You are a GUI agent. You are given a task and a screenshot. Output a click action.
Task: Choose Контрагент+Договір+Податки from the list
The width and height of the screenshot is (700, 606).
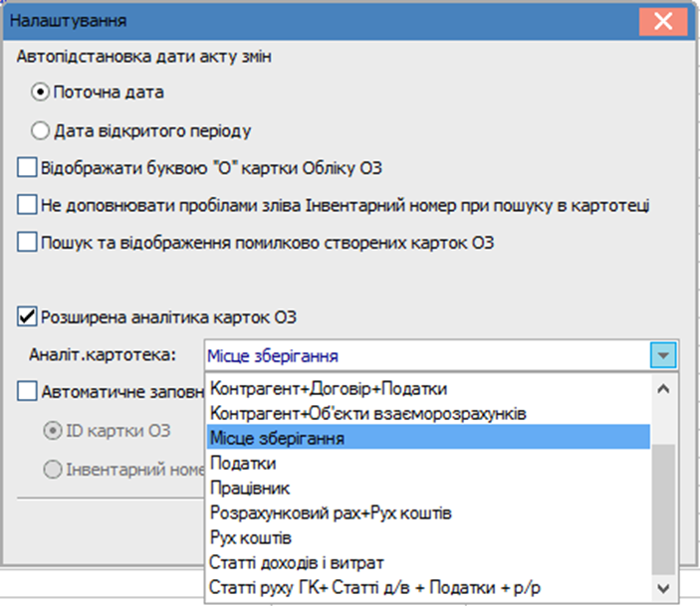pyautogui.click(x=428, y=388)
